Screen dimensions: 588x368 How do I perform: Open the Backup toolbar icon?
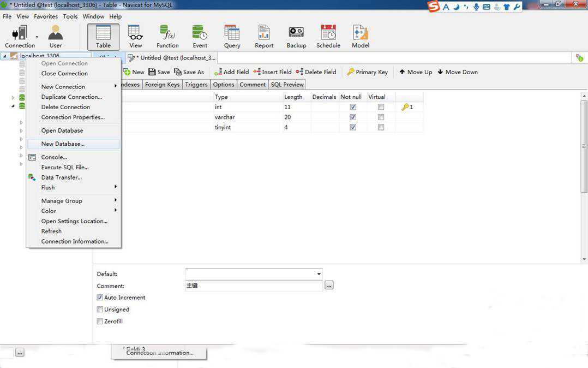pos(296,37)
